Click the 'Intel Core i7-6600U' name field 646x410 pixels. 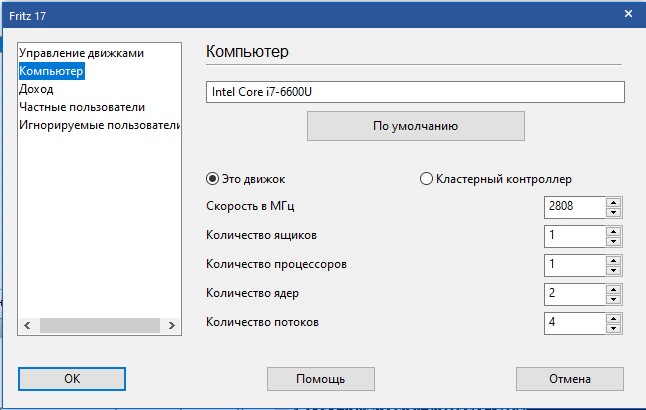pos(415,92)
